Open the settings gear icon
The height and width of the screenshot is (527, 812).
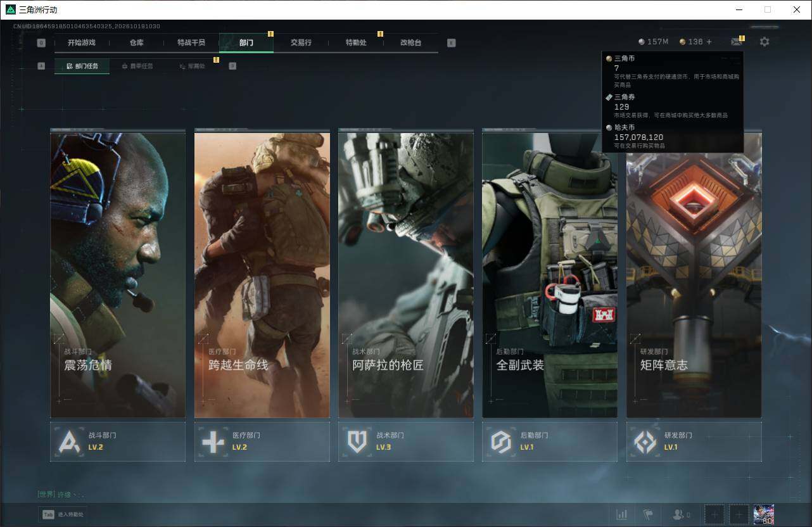coord(764,42)
